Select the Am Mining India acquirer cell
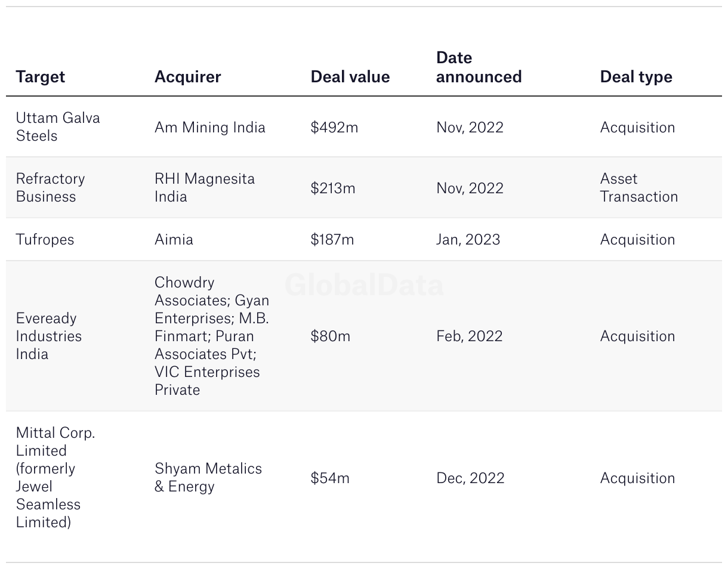The height and width of the screenshot is (569, 728). 210,127
